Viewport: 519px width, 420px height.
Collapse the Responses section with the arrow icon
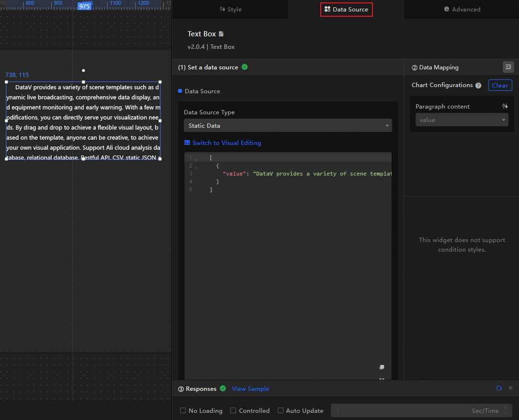(x=510, y=388)
